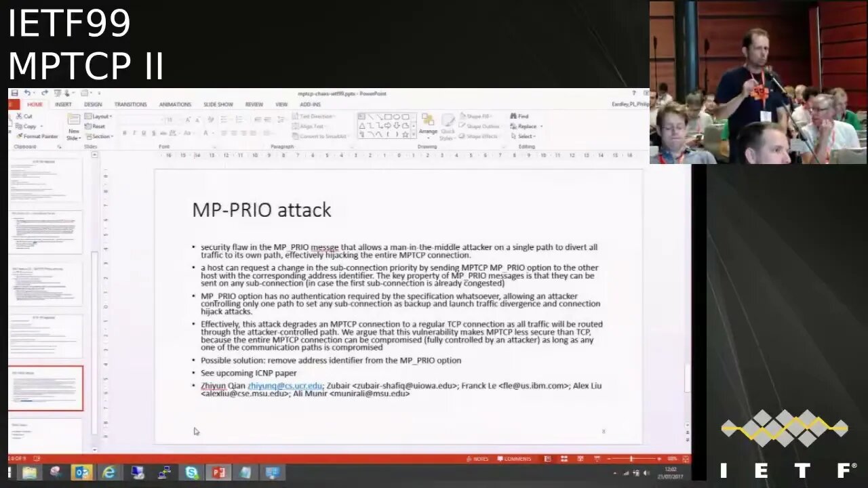Open Slide Sorter view from status bar

(x=564, y=459)
